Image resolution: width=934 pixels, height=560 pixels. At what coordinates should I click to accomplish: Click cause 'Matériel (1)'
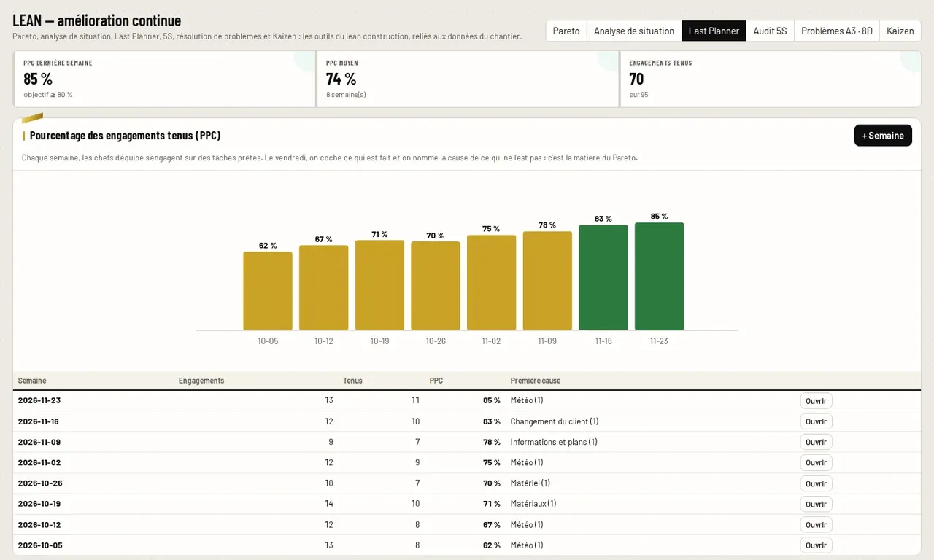[530, 483]
